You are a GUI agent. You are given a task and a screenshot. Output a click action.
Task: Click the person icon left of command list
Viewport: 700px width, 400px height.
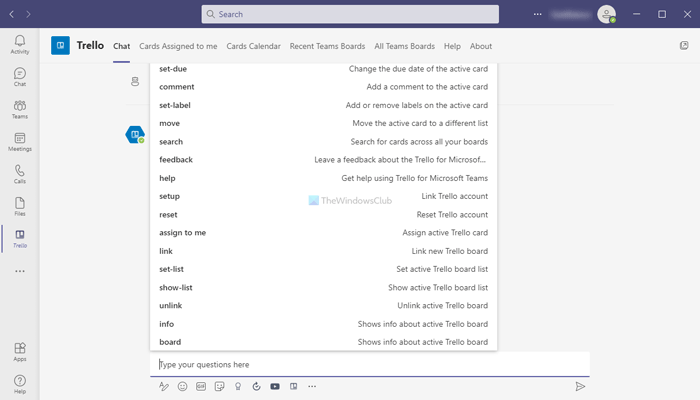[135, 81]
